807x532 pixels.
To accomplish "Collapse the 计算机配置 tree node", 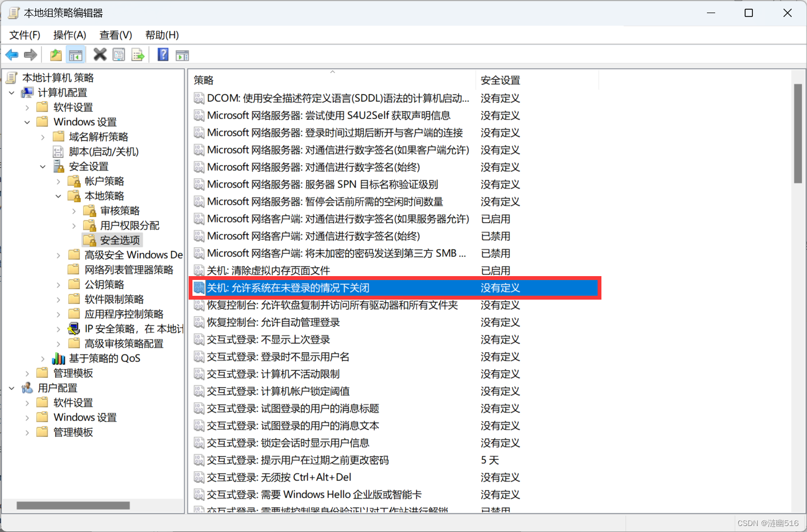I will pyautogui.click(x=11, y=92).
